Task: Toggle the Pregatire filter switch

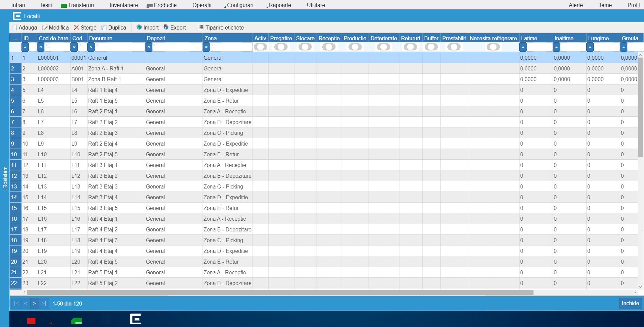Action: (x=281, y=47)
